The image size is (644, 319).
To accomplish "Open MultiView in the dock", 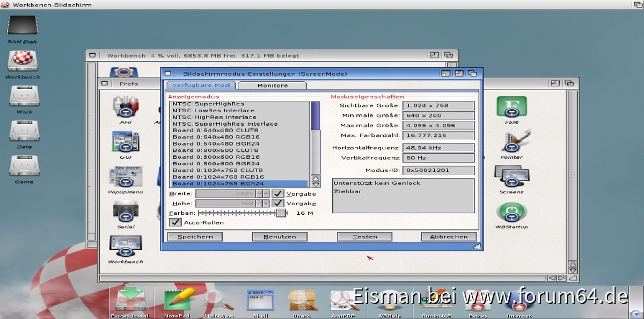I will coord(218,301).
